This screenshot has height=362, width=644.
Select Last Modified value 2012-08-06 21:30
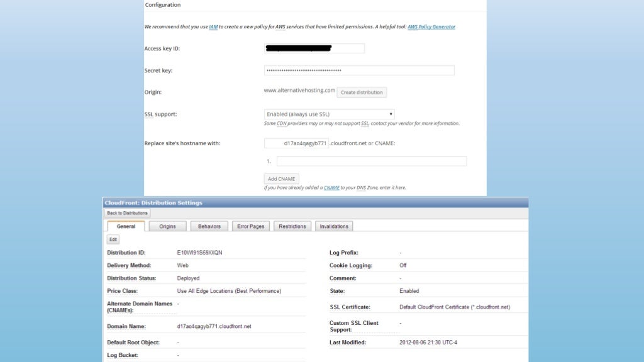[x=428, y=343]
